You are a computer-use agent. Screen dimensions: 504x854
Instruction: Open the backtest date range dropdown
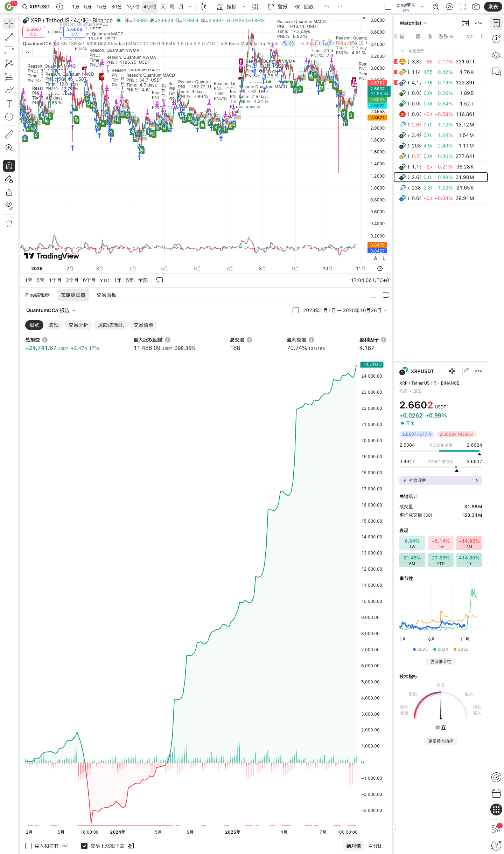[340, 310]
